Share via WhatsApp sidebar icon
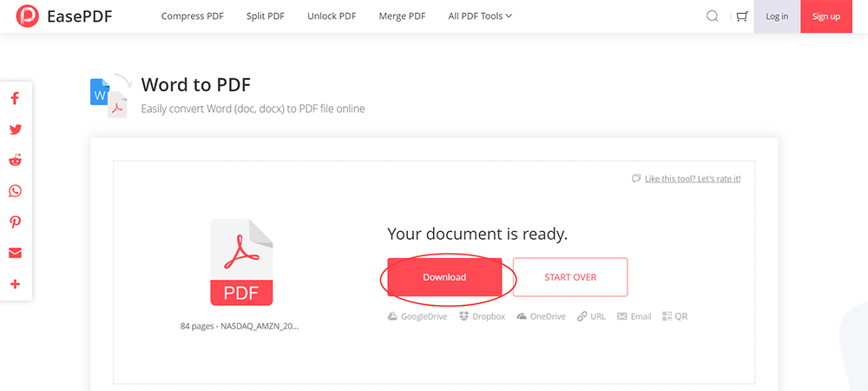868x391 pixels. coord(15,191)
